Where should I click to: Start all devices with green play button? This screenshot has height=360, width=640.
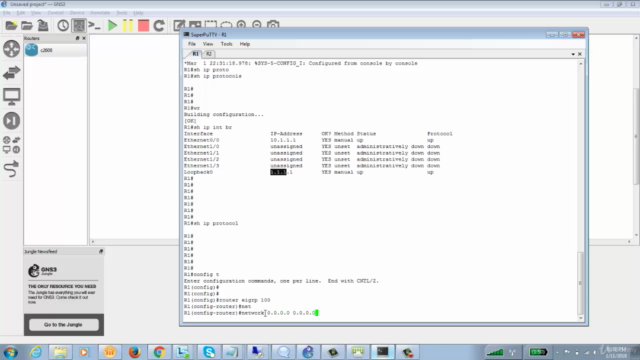point(112,26)
